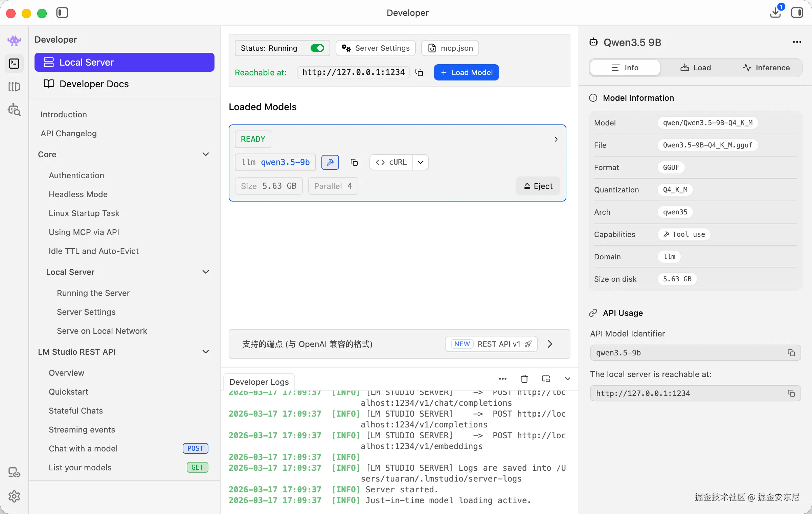The width and height of the screenshot is (812, 514).
Task: Collapse the Core docs section
Action: [205, 154]
